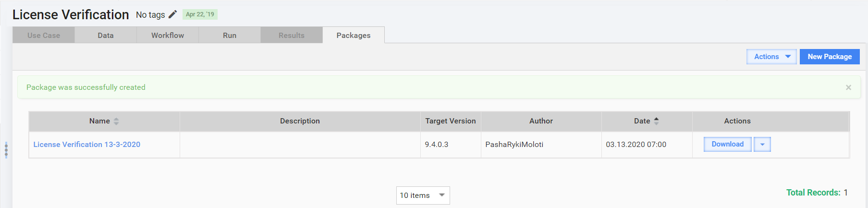868x208 pixels.
Task: Select the Packages tab
Action: (354, 35)
